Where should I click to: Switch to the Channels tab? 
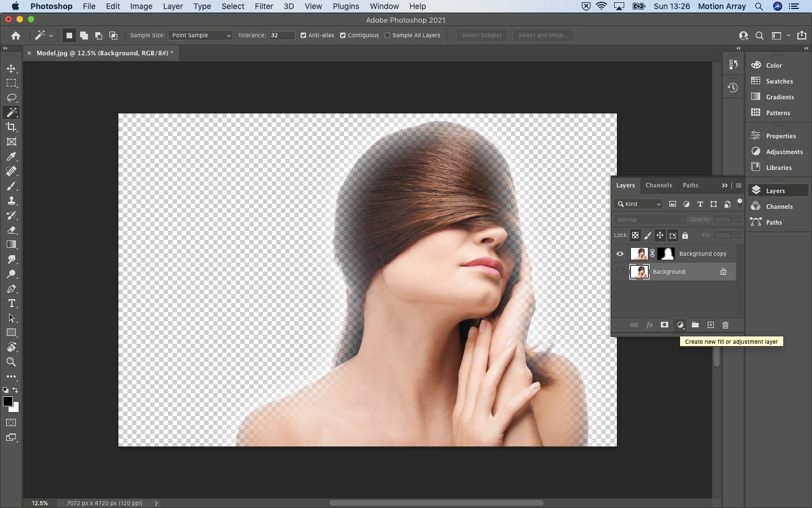(x=659, y=185)
